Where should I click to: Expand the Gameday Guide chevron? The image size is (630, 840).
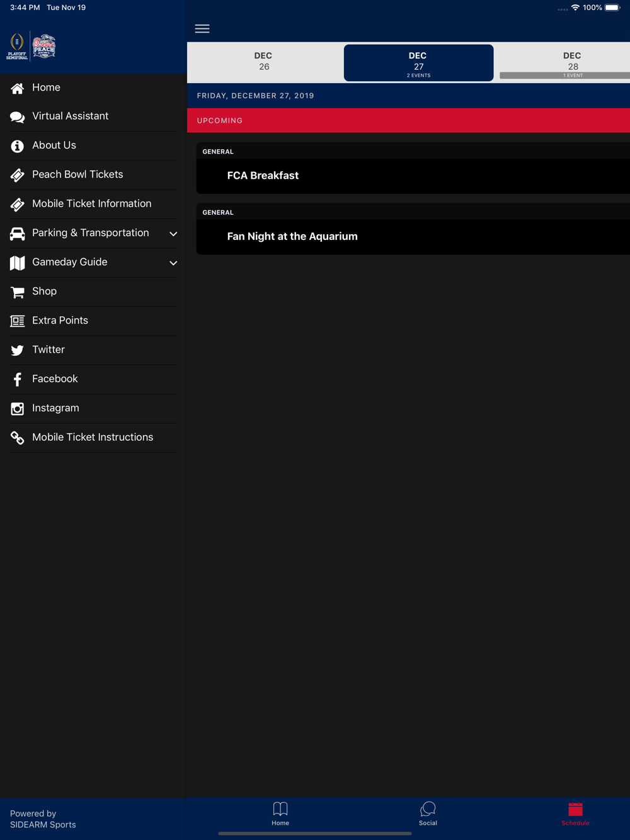pyautogui.click(x=173, y=263)
